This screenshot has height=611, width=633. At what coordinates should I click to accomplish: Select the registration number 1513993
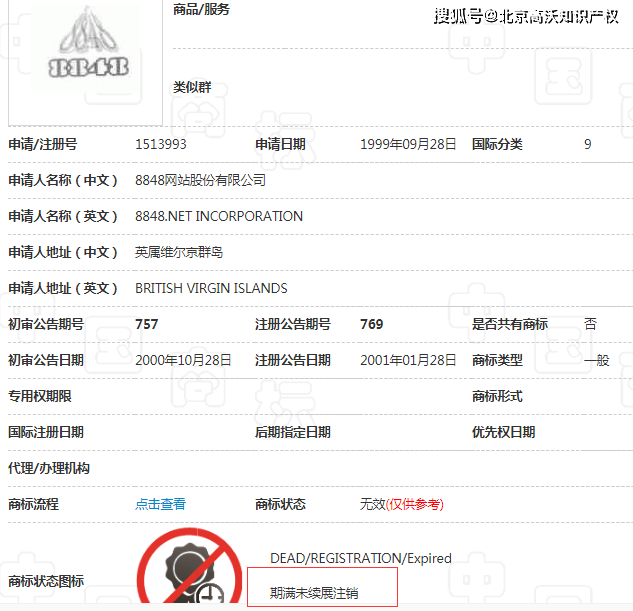[161, 144]
